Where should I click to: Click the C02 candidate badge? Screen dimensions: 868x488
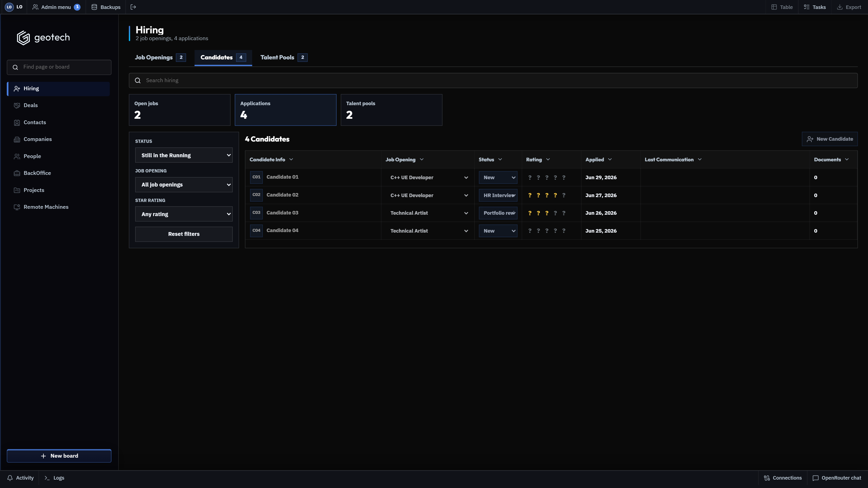[x=256, y=195]
